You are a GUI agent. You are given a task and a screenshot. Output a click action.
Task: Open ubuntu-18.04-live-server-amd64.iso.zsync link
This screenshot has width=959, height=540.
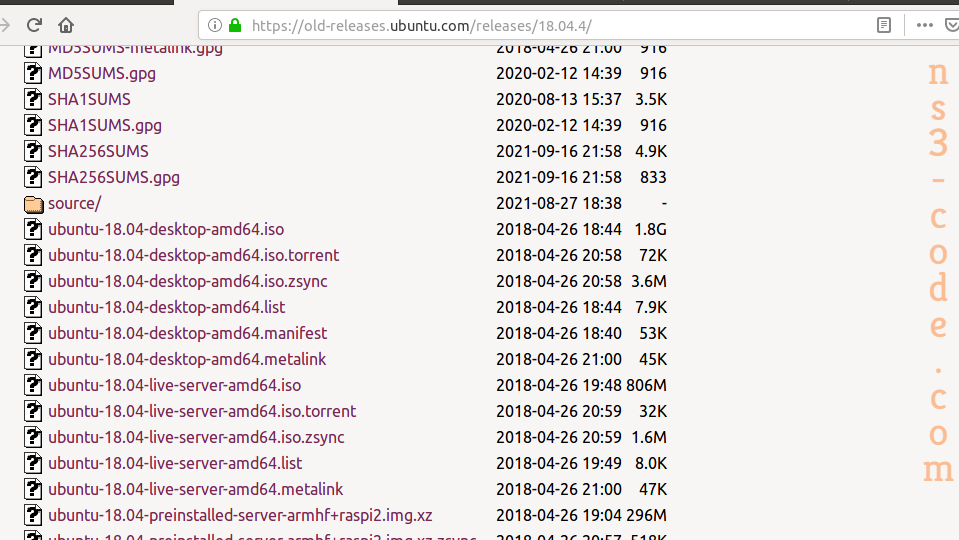click(196, 437)
